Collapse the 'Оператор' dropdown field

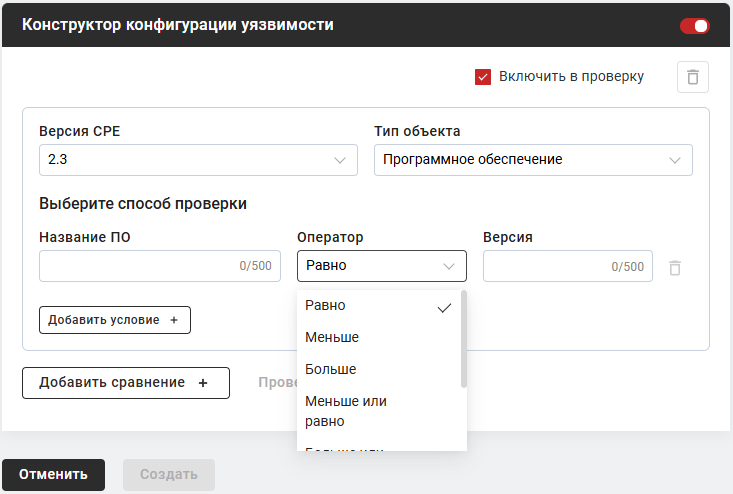coord(381,266)
